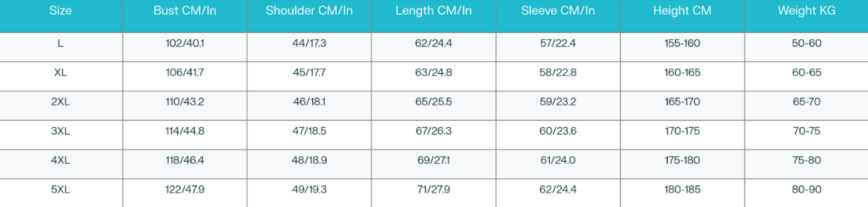Viewport: 868px width, 207px height.
Task: Click height range 175-180
Action: click(682, 160)
